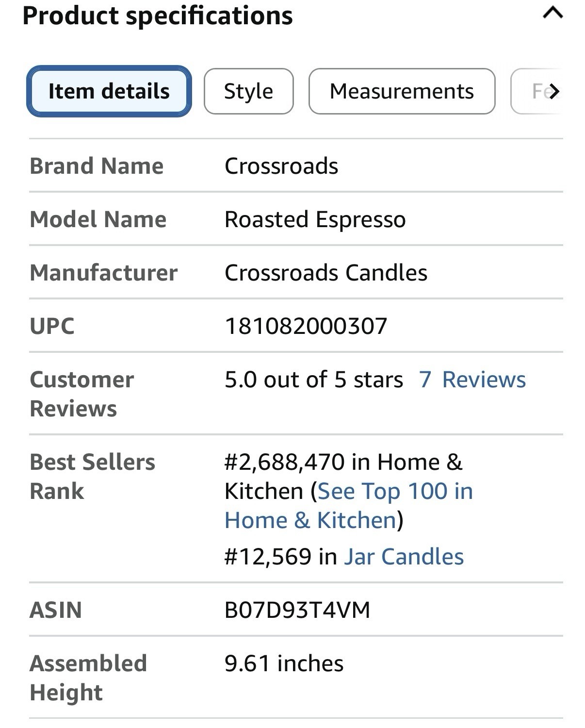585x728 pixels.
Task: Click the Crossroads brand name value
Action: click(281, 166)
